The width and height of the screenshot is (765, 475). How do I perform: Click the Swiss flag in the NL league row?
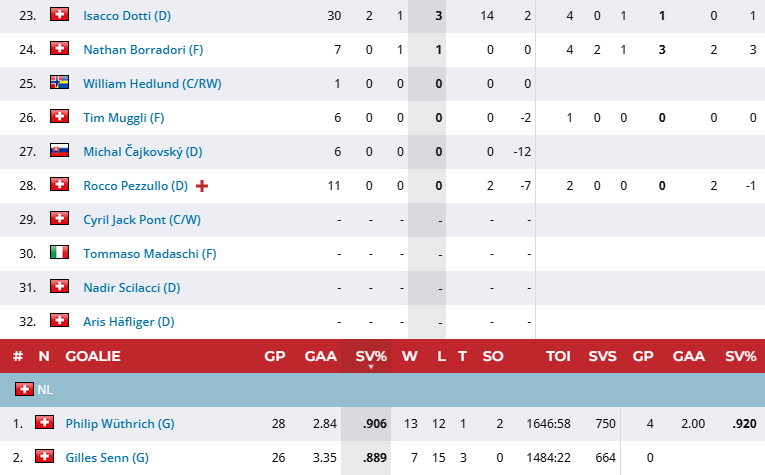click(x=24, y=388)
